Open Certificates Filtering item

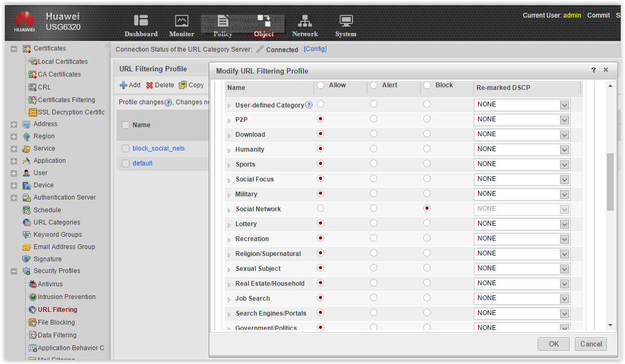[66, 100]
